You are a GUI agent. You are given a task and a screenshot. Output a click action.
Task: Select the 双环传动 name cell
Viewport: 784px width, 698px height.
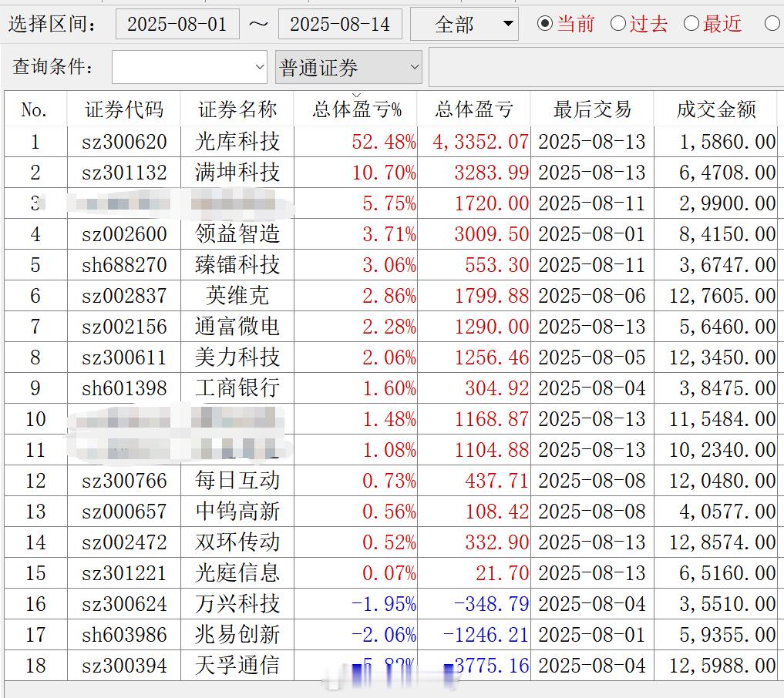click(x=237, y=542)
